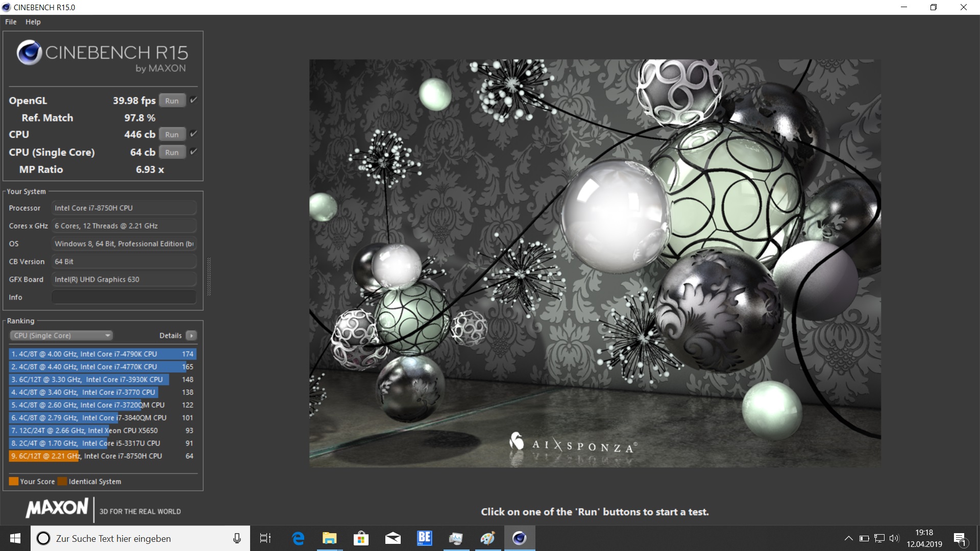Open Task View on the taskbar
Image resolution: width=980 pixels, height=551 pixels.
click(x=265, y=538)
